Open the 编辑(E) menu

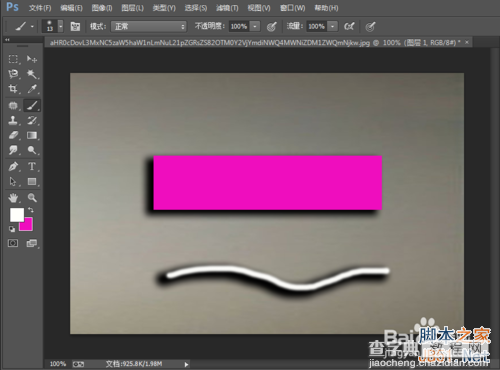(71, 8)
